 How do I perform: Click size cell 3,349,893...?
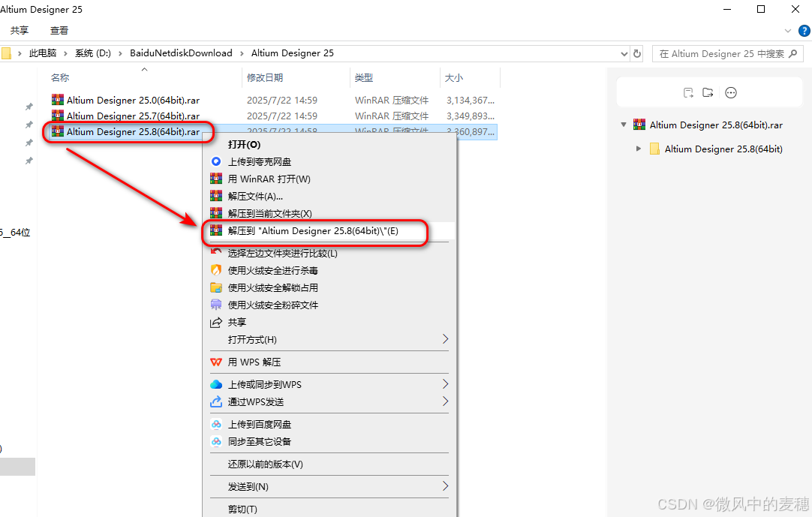[471, 116]
